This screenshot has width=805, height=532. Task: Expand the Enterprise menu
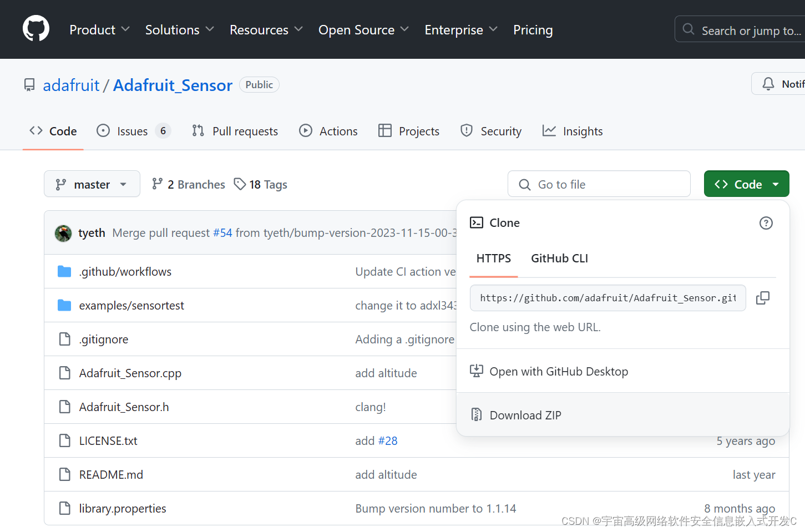[x=462, y=29]
